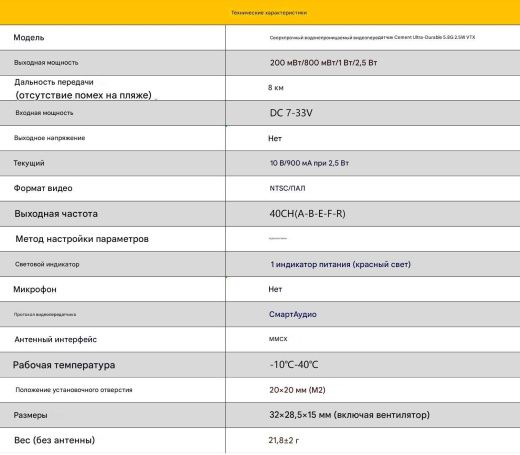520x455 pixels.
Task: Click the 40CH(A-B-E-F-R) value
Action: click(x=307, y=214)
